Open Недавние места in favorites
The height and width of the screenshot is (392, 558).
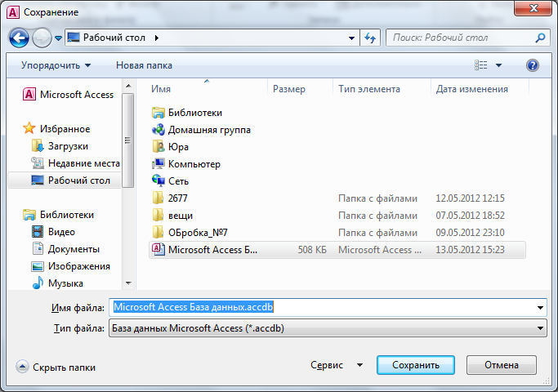[76, 163]
